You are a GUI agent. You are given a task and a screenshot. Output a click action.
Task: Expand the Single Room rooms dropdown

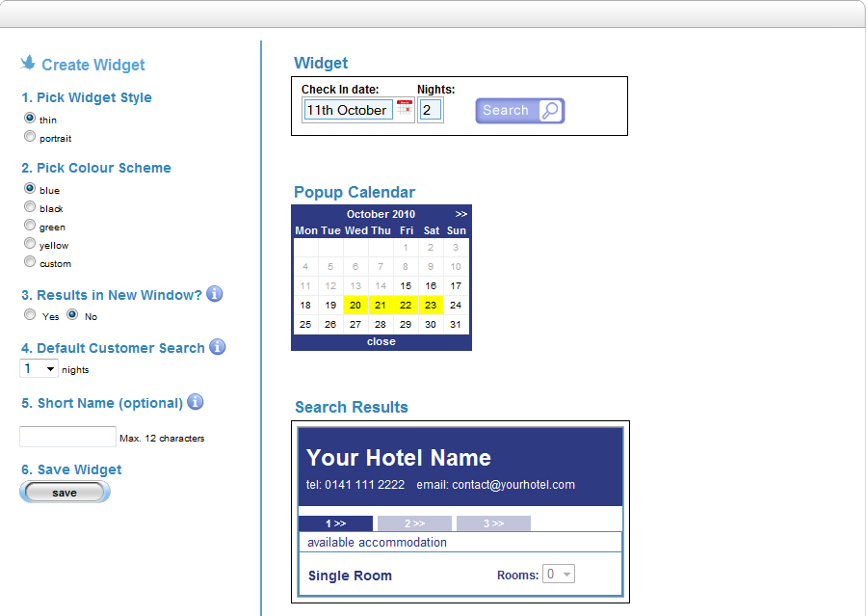[559, 575]
